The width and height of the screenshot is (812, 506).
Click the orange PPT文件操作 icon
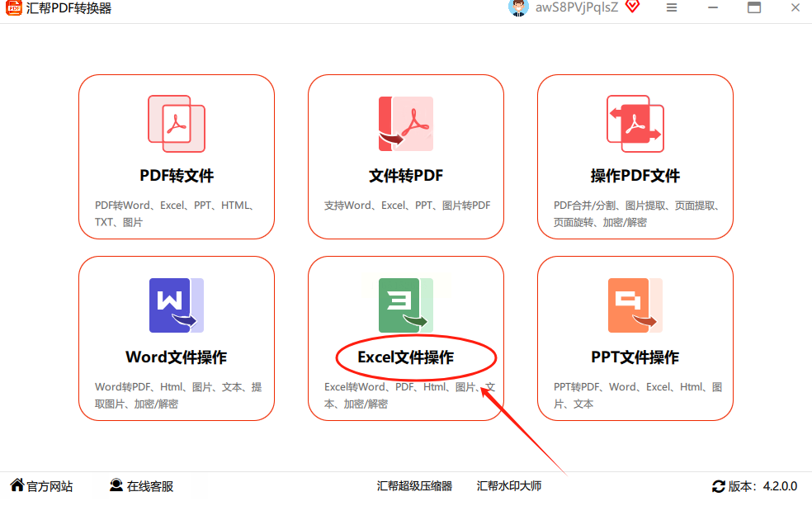[635, 305]
